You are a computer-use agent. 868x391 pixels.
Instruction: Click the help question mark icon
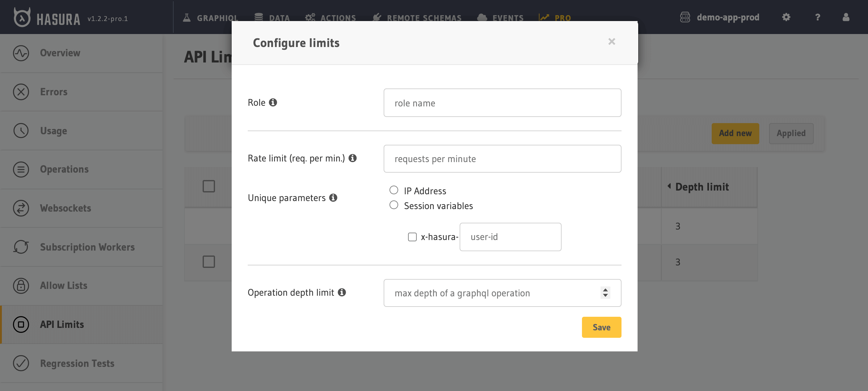click(817, 17)
